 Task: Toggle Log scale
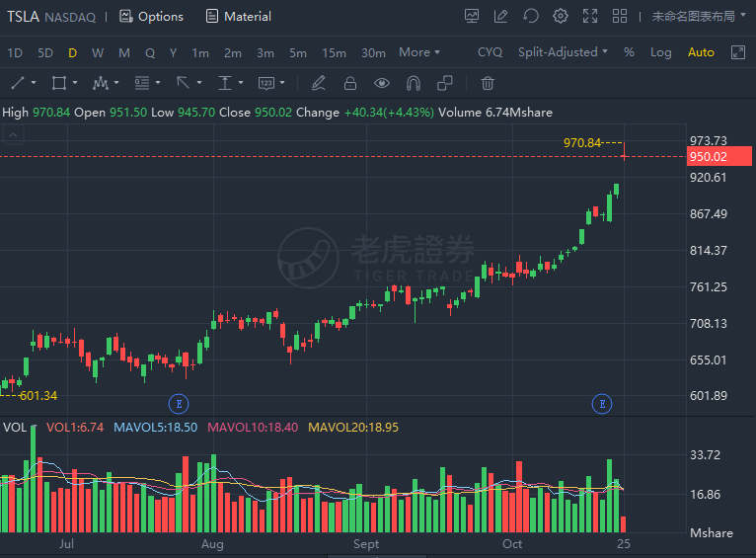[660, 52]
